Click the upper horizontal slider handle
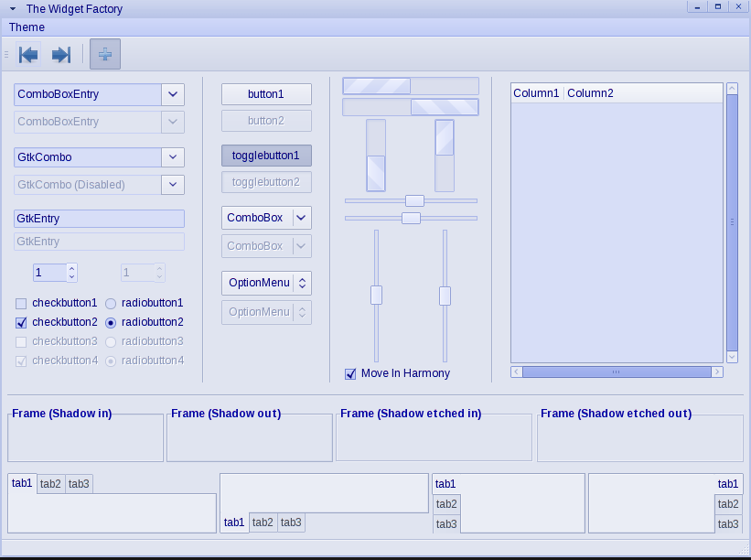 coord(414,200)
